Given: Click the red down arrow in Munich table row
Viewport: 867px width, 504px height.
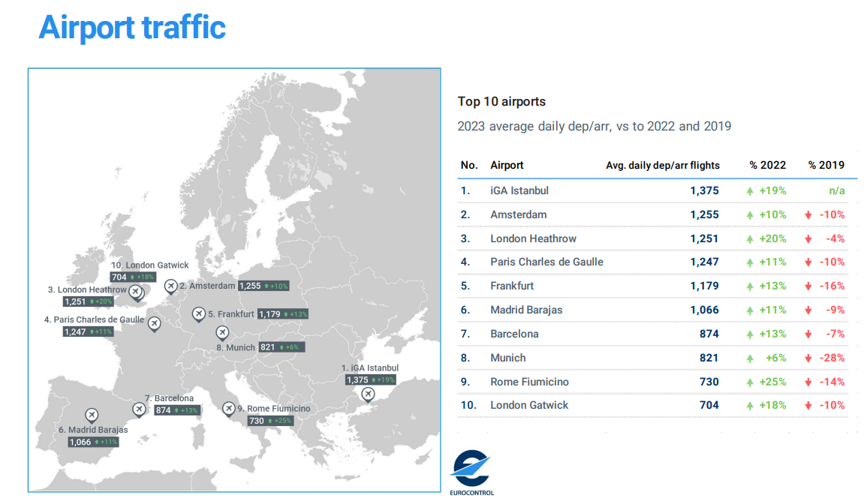Looking at the screenshot, I should click(808, 358).
